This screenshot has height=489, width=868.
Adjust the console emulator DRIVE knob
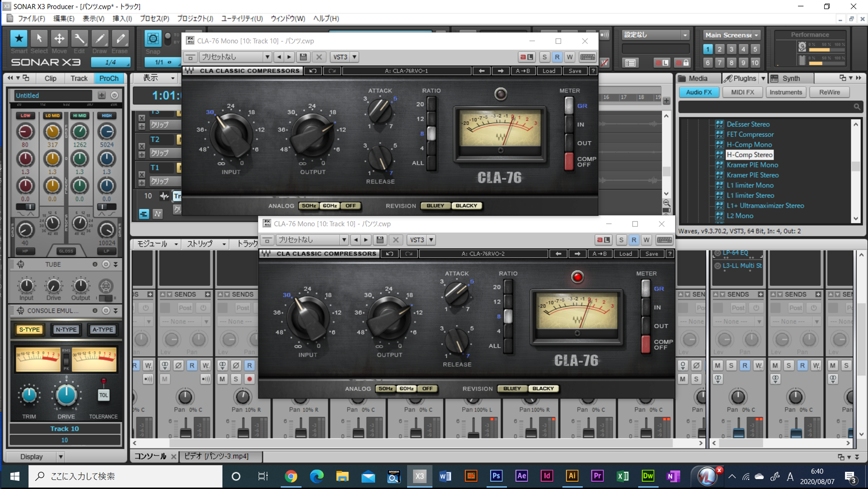[x=66, y=395]
